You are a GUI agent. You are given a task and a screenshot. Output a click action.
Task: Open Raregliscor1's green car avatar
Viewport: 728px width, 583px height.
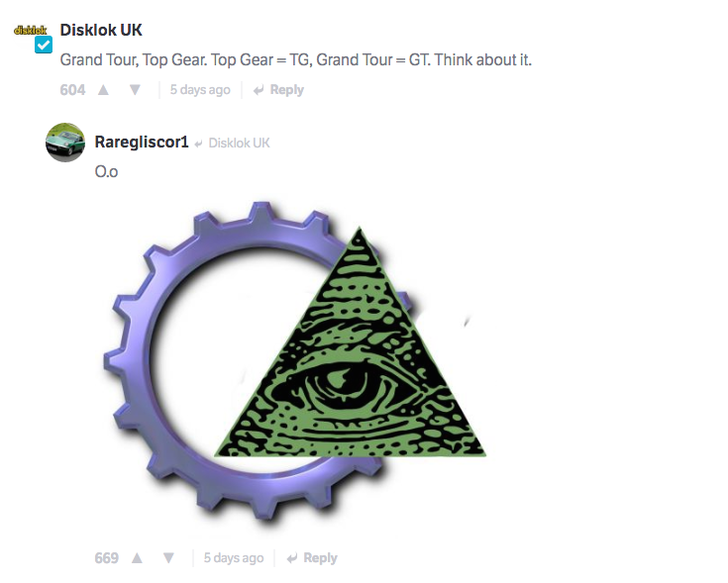(65, 143)
